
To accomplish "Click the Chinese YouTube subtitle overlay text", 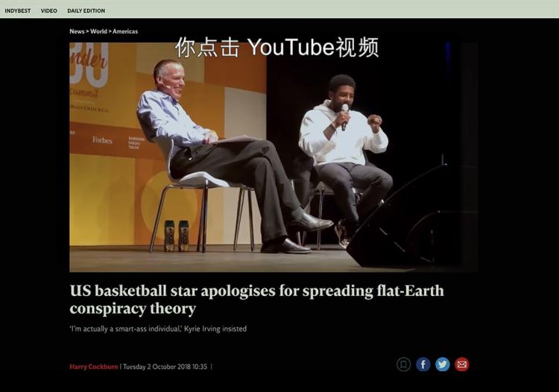I will pyautogui.click(x=277, y=47).
